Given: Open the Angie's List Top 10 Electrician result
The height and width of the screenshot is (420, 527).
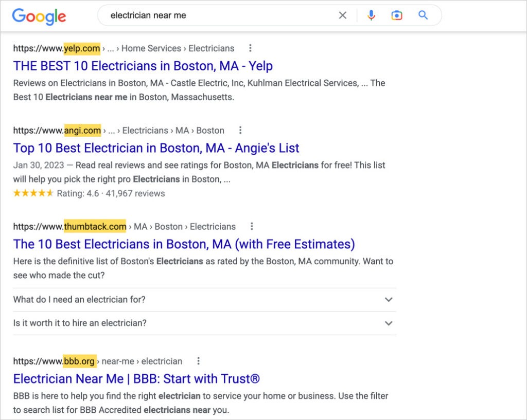Looking at the screenshot, I should click(x=156, y=148).
